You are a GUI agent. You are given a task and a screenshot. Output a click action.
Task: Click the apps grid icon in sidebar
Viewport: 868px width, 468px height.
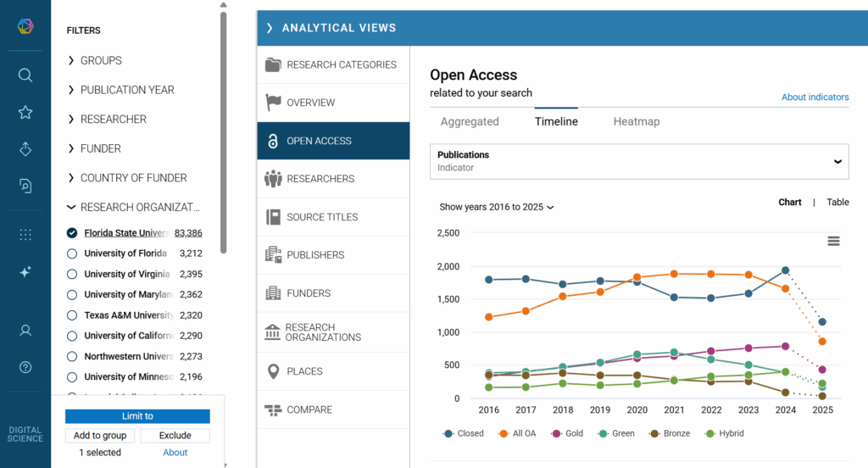click(25, 235)
